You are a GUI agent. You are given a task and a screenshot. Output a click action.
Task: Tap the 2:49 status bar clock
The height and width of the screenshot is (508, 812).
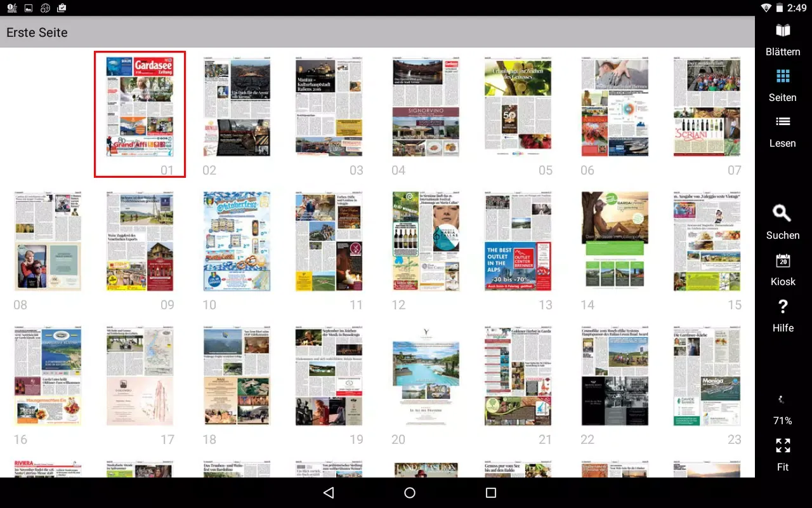coord(797,8)
